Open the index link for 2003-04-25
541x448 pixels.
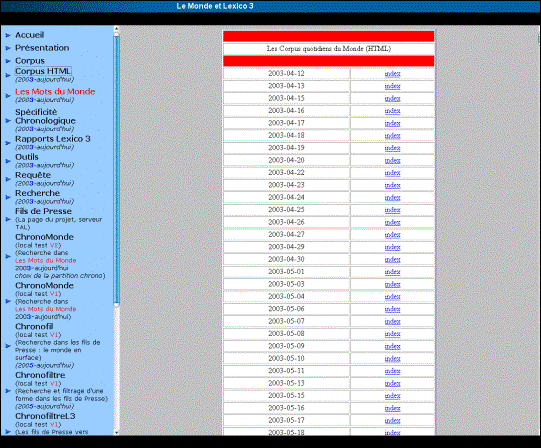pos(392,210)
